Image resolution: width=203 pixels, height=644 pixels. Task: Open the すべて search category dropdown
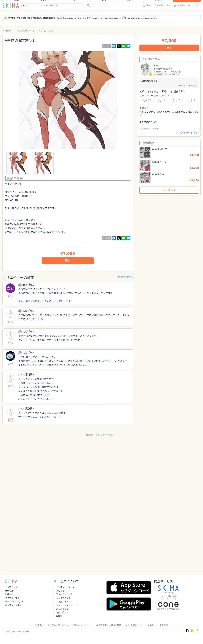[x=32, y=6]
